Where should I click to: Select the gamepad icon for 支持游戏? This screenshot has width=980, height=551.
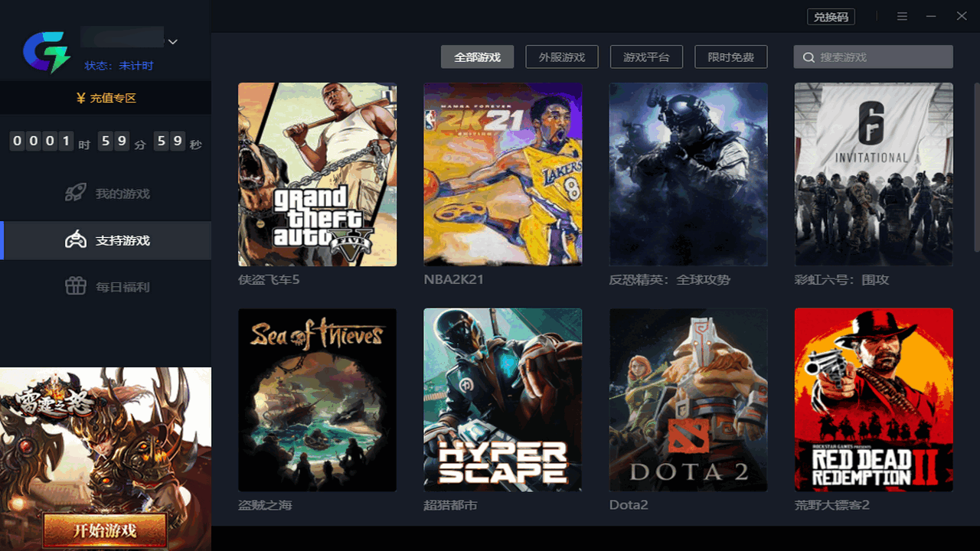[x=75, y=240]
